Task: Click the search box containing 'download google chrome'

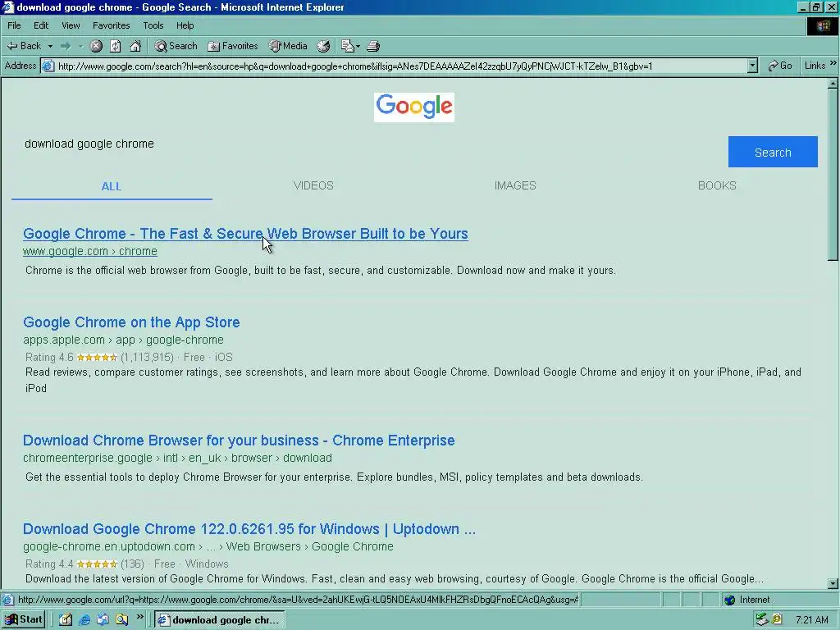Action: click(370, 144)
